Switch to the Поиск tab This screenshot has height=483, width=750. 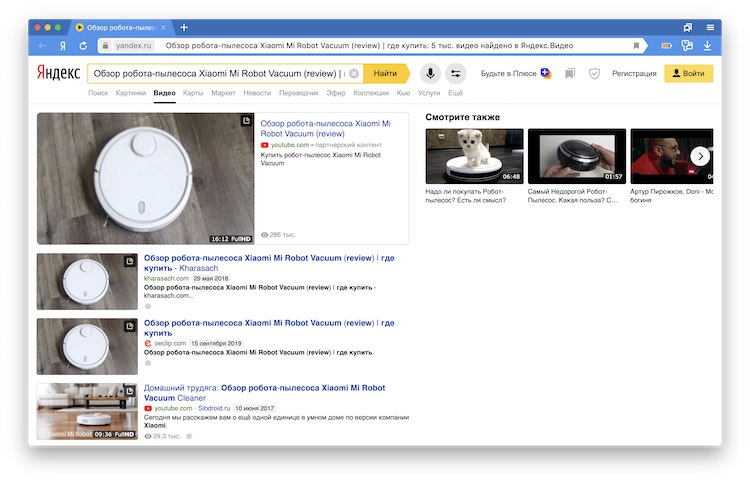coord(98,93)
